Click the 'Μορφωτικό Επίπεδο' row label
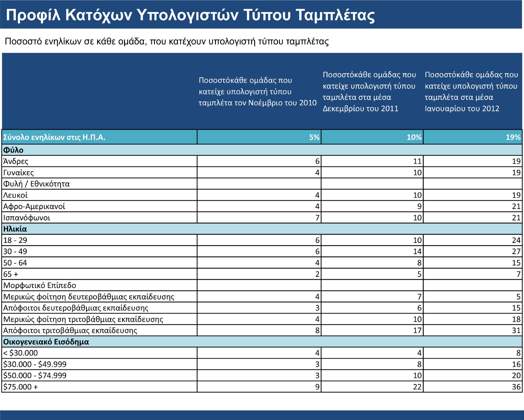524x420 pixels. pos(40,285)
